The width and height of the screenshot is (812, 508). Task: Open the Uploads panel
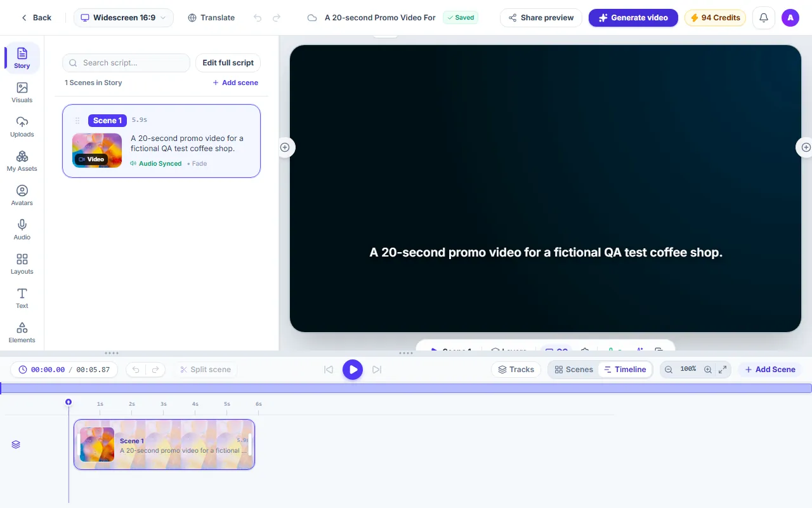(22, 127)
